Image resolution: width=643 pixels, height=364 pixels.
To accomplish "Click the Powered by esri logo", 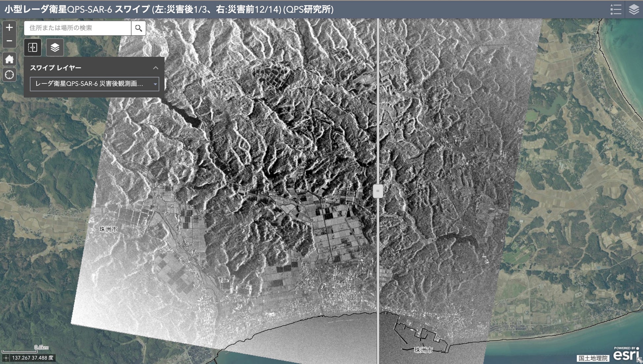I will [626, 354].
